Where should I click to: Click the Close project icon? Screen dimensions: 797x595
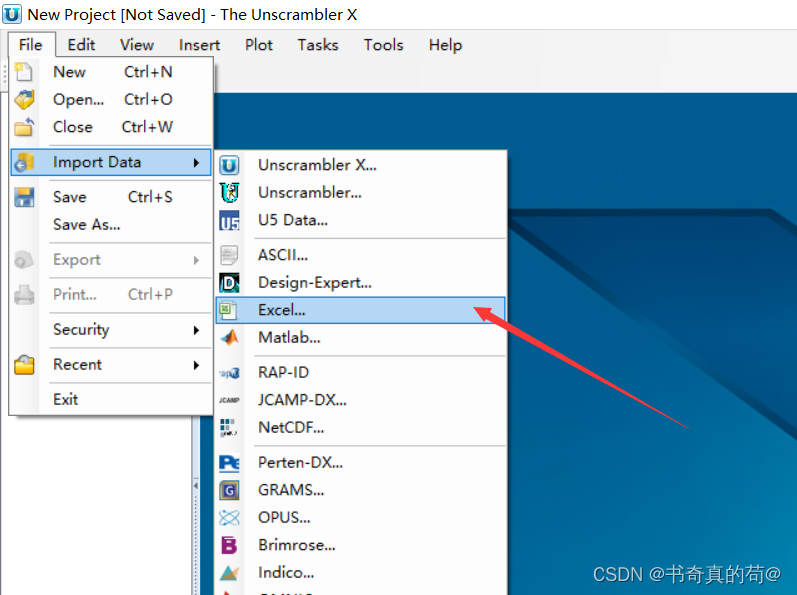tap(24, 127)
